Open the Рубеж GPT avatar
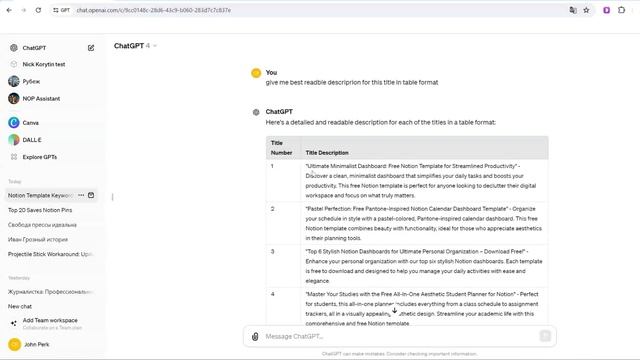640x360 pixels. tap(14, 81)
